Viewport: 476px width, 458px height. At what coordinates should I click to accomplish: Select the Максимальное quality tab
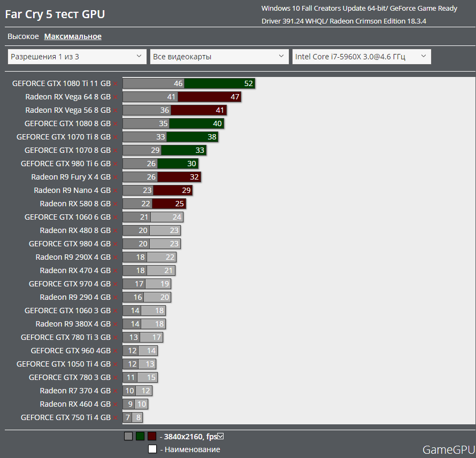point(73,36)
